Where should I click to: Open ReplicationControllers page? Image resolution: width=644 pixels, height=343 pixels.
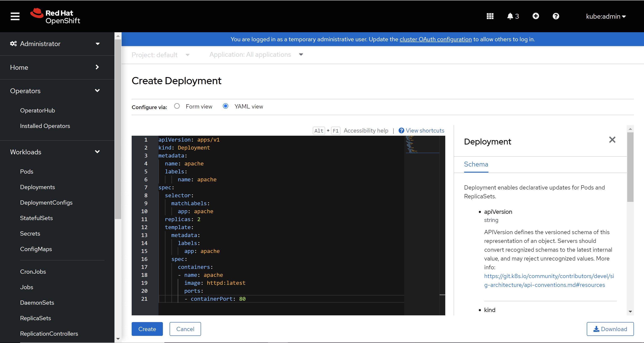(49, 334)
